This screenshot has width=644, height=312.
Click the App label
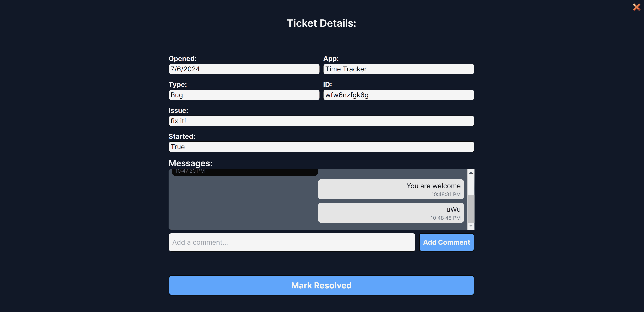(331, 58)
